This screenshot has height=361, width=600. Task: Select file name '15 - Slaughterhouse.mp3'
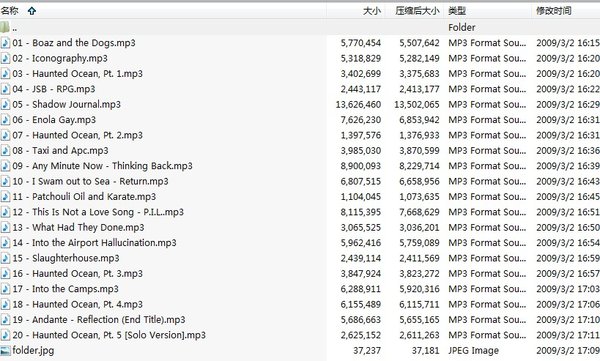coord(66,258)
